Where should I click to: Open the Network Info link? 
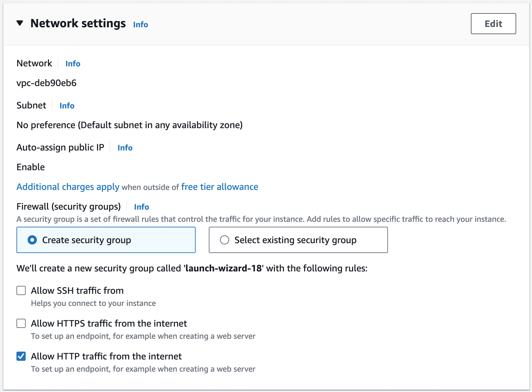coord(73,63)
